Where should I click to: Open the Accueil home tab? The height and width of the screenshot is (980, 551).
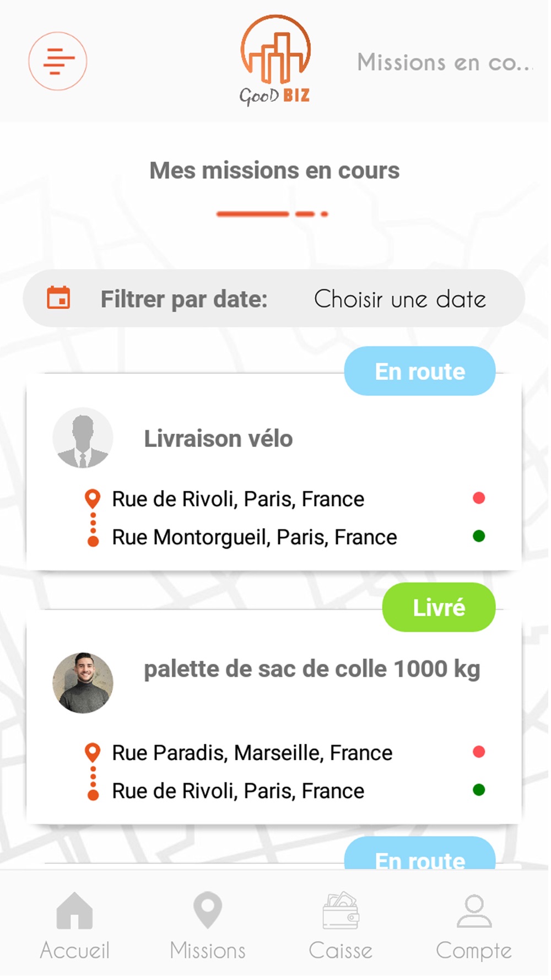pos(75,927)
